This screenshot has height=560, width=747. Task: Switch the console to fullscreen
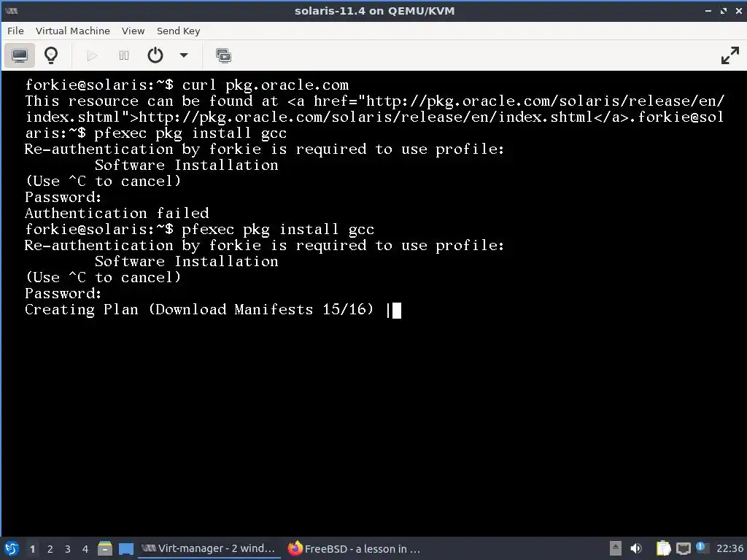coord(729,55)
